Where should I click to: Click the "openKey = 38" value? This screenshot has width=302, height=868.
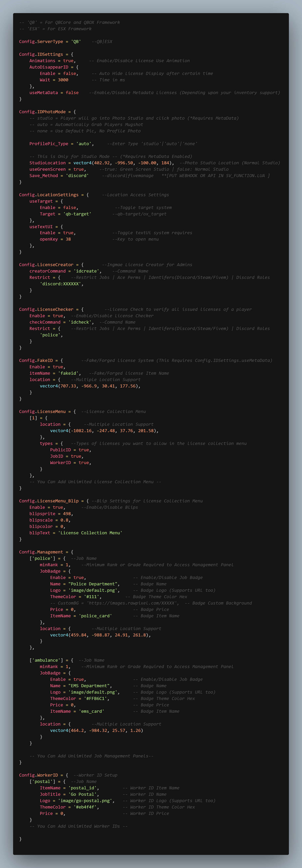55,240
